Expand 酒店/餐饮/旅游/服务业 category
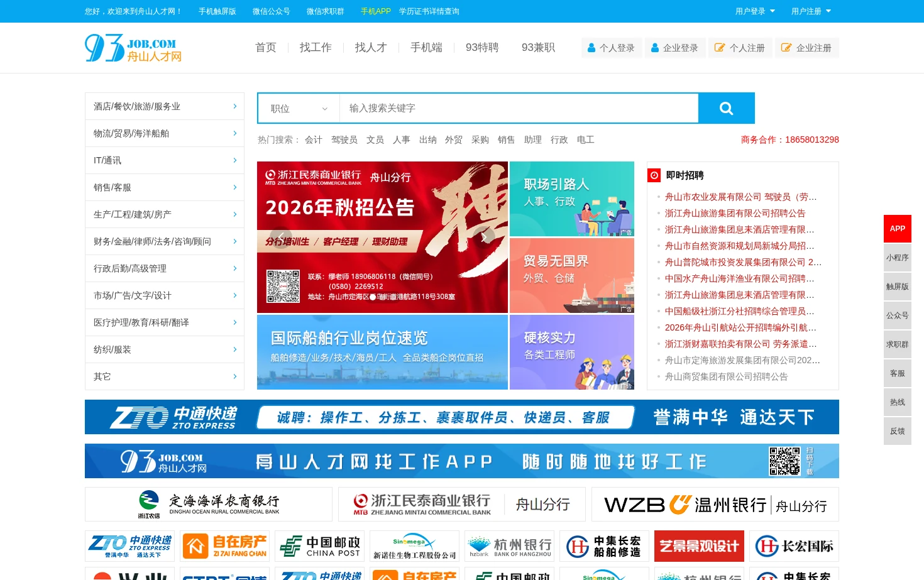The image size is (924, 580). (x=165, y=106)
